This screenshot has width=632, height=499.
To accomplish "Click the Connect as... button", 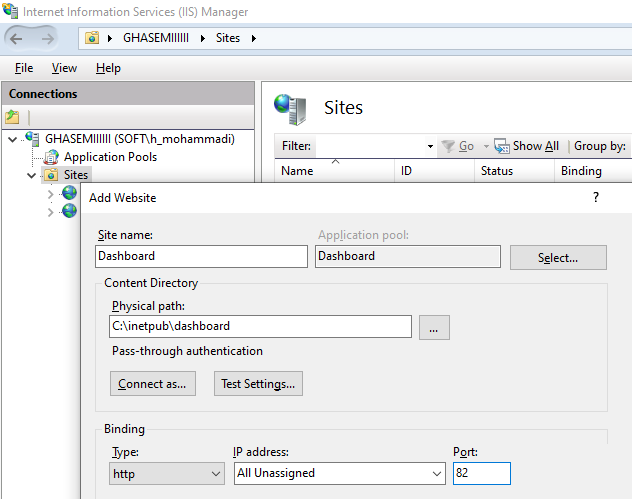I will pyautogui.click(x=152, y=384).
